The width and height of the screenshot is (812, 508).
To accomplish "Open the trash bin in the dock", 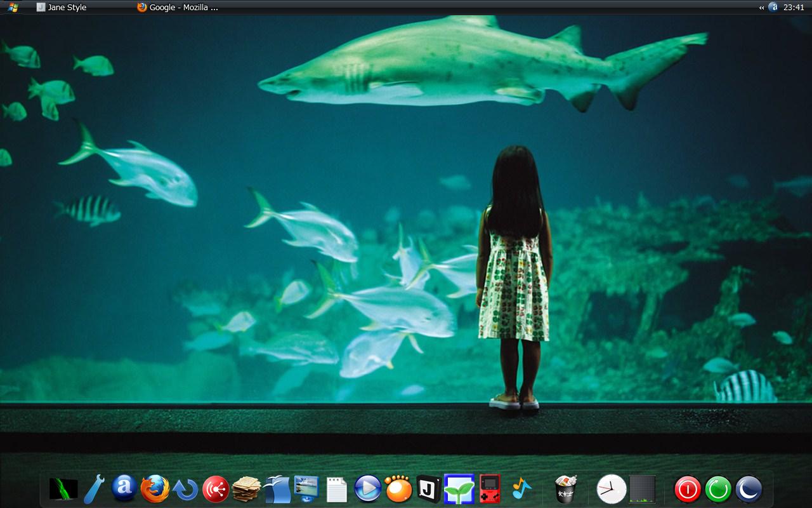I will click(565, 490).
